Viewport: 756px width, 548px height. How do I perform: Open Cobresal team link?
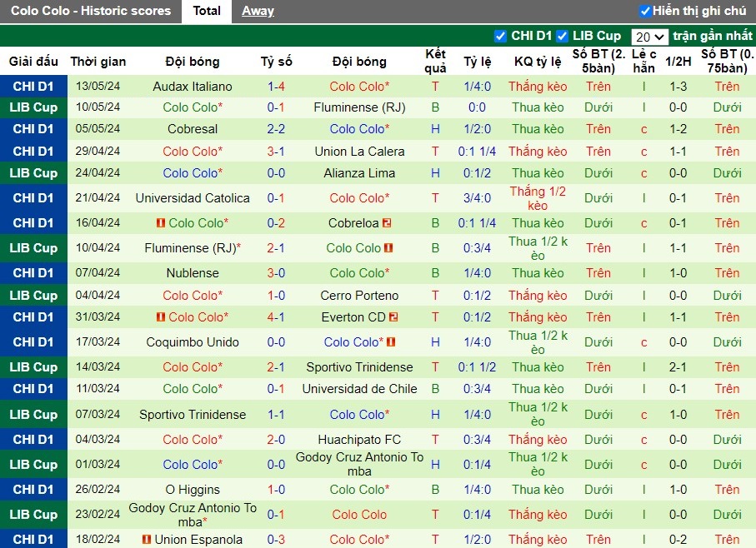pyautogui.click(x=193, y=129)
